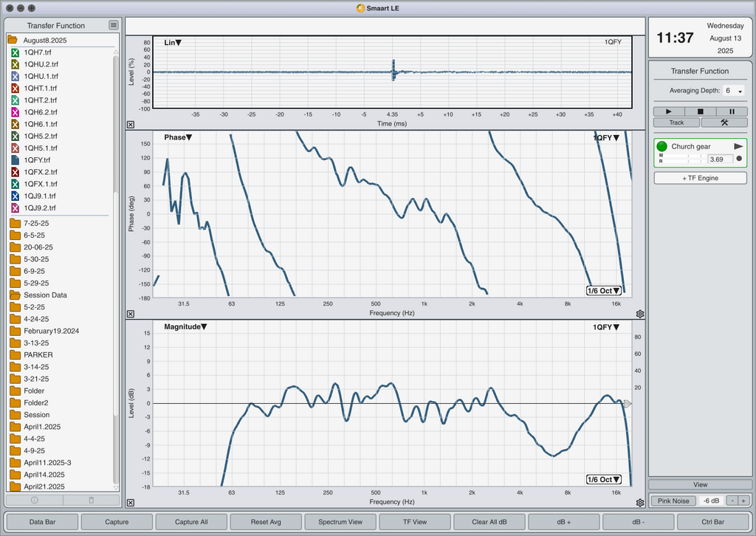The height and width of the screenshot is (536, 756).
Task: Open the wrench and hammer tools button
Action: [x=724, y=123]
